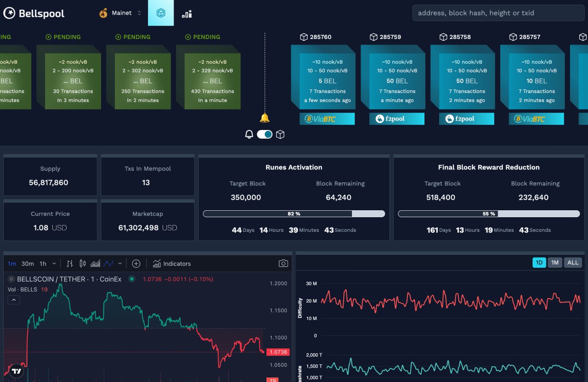Image resolution: width=588 pixels, height=382 pixels.
Task: Switch to area chart style
Action: click(x=96, y=264)
